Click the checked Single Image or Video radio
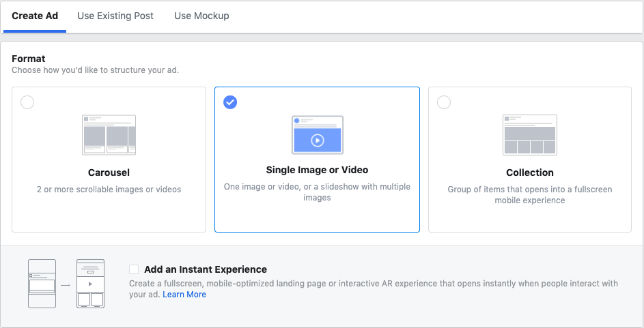 [x=231, y=102]
